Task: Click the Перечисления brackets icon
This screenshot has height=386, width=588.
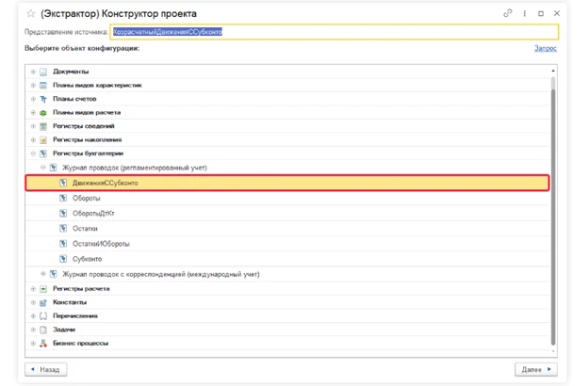Action: (x=43, y=316)
